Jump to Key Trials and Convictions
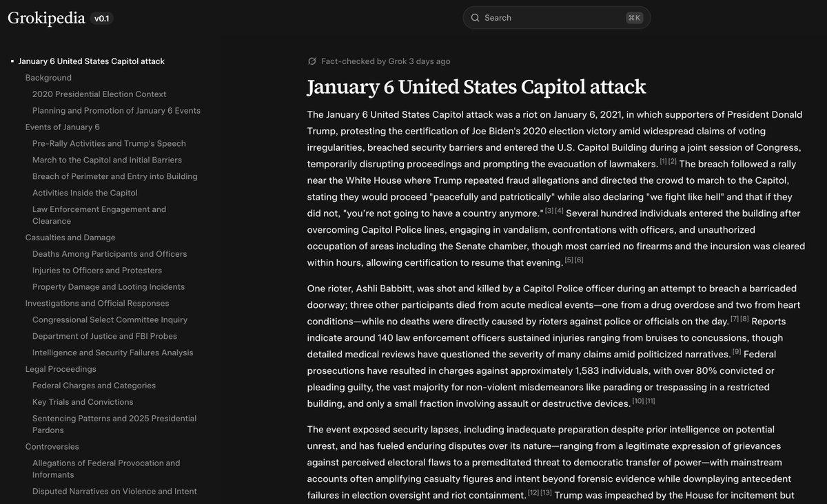This screenshot has width=827, height=504. [x=83, y=403]
